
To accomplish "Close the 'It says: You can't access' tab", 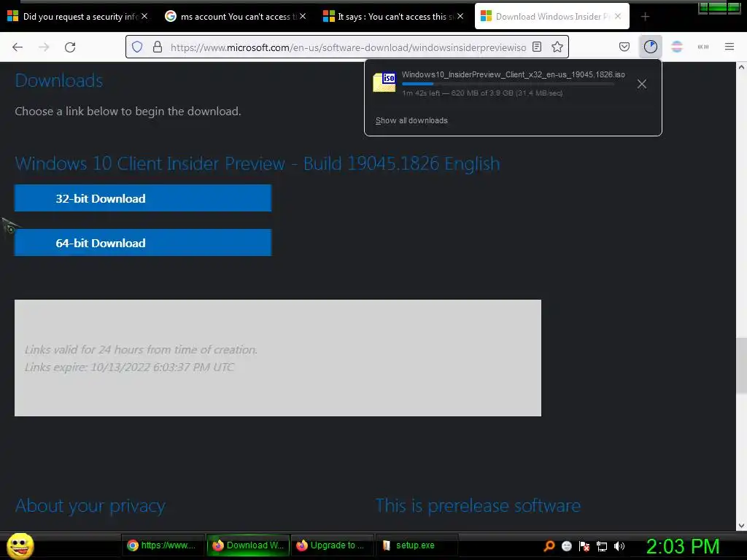I will point(460,16).
